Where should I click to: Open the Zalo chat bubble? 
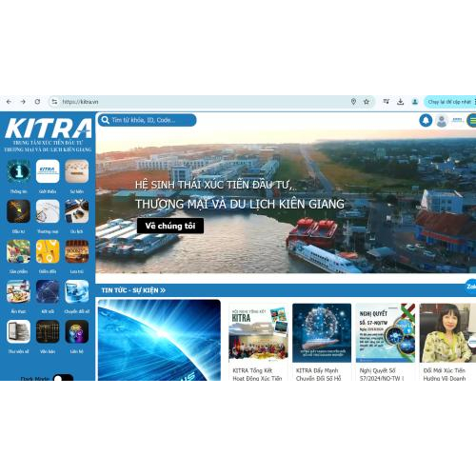click(x=471, y=287)
